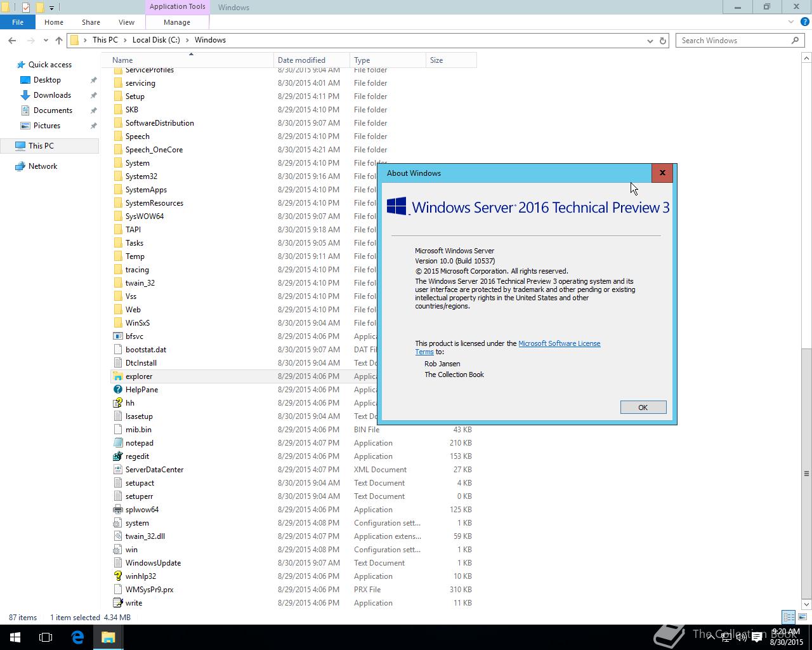Click the Search Windows input field

click(x=733, y=41)
